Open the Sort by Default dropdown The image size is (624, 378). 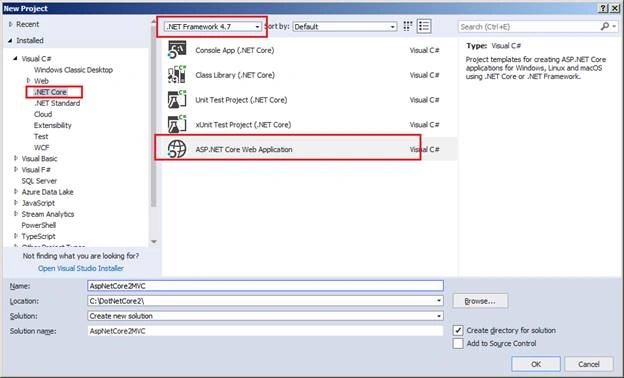[345, 27]
